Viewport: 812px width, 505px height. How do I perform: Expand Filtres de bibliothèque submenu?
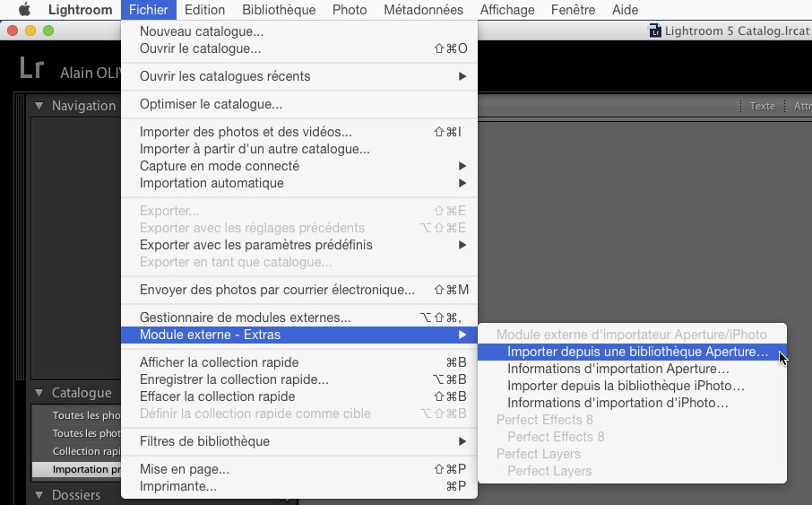(x=299, y=441)
